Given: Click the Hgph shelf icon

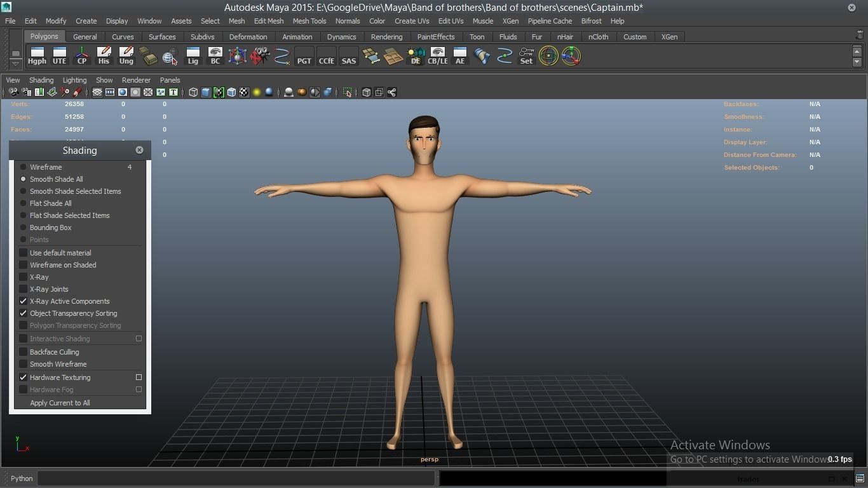Looking at the screenshot, I should coord(37,56).
